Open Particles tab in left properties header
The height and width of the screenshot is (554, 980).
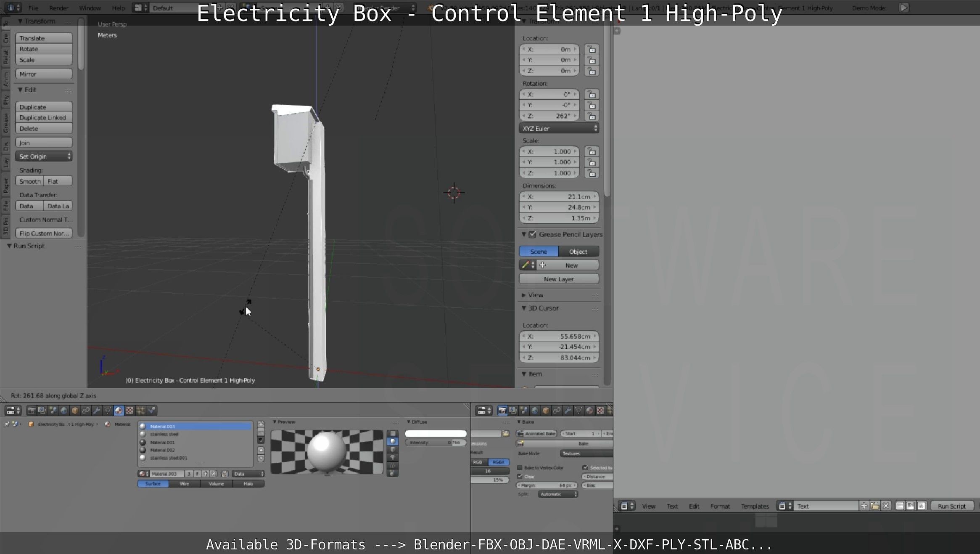click(x=140, y=411)
